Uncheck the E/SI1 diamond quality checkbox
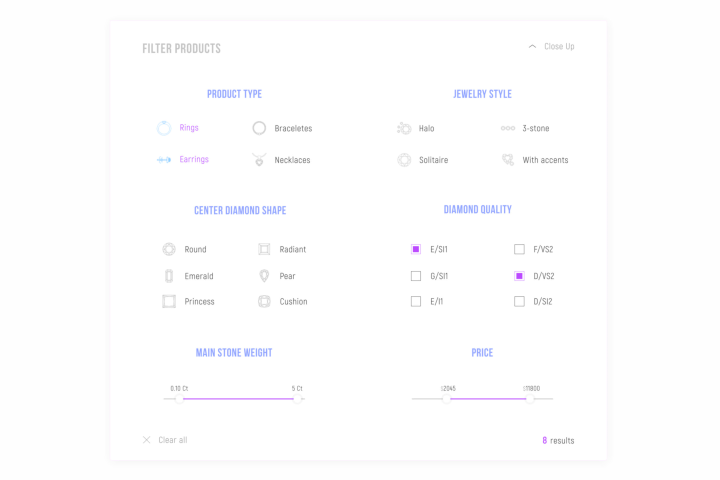The width and height of the screenshot is (720, 480). click(416, 249)
